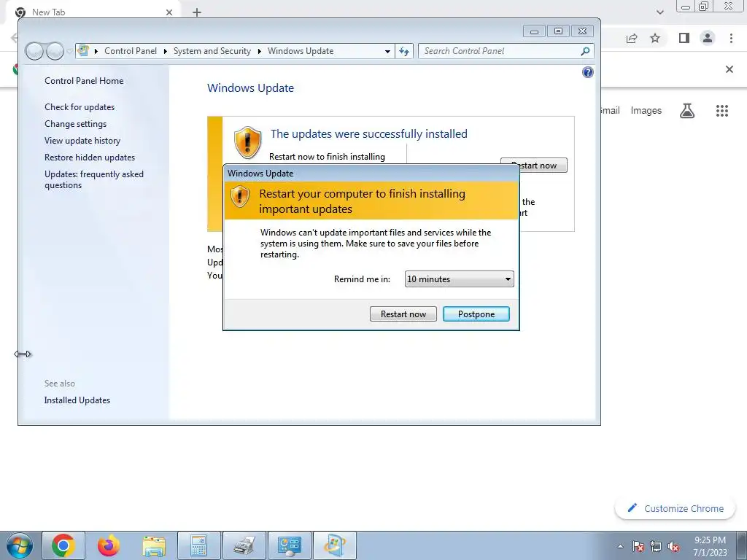This screenshot has width=747, height=560.
Task: Click Action Center flag tray icon
Action: coord(638,546)
